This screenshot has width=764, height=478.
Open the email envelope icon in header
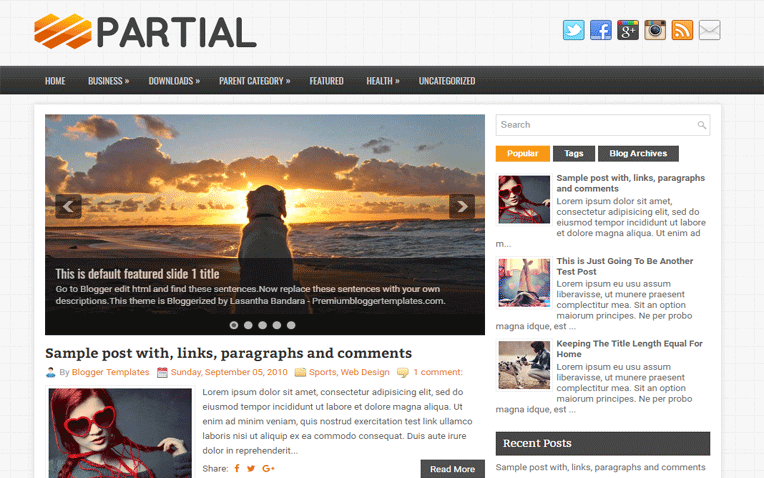pos(709,30)
